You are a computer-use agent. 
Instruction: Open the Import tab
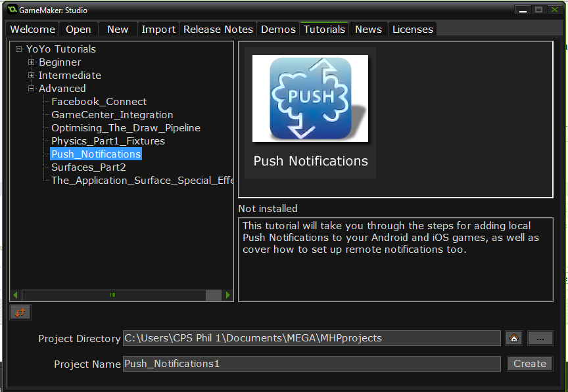point(158,30)
